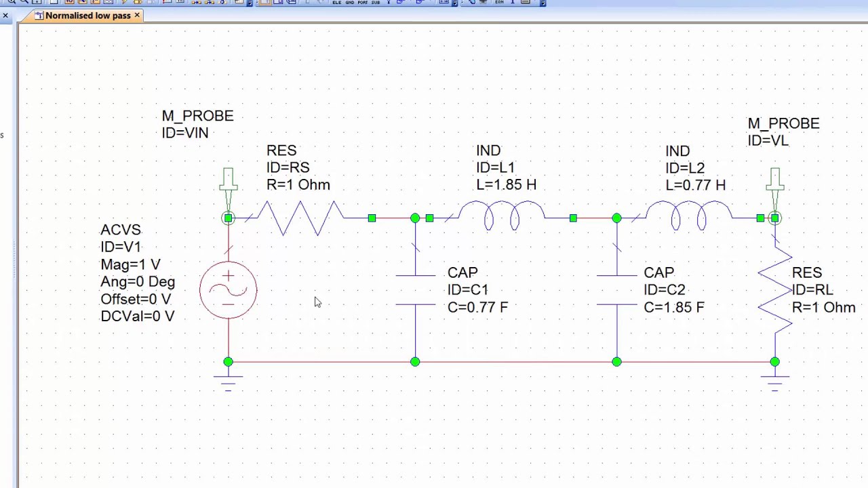Click the square right terminal of inductor L1

click(573, 218)
